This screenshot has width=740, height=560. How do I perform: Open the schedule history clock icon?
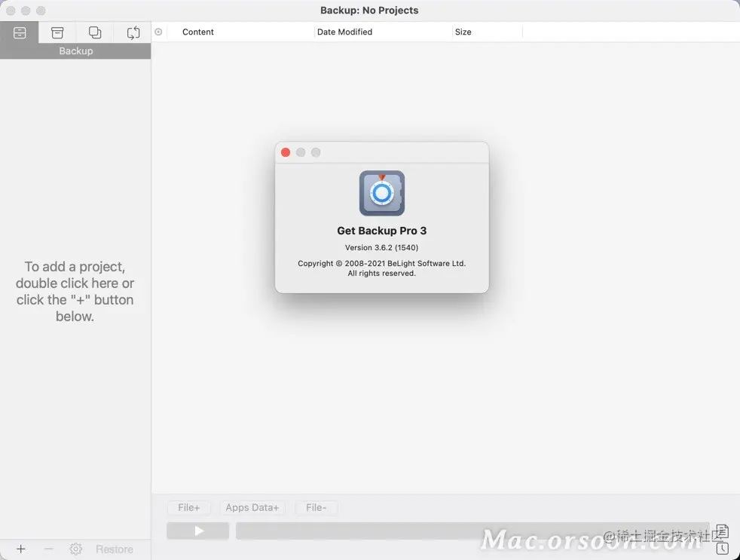(722, 548)
